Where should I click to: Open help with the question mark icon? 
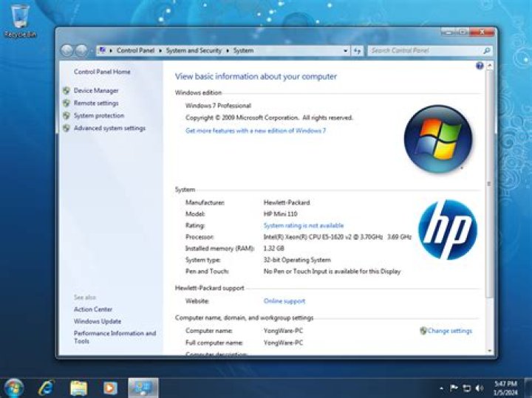coord(480,66)
